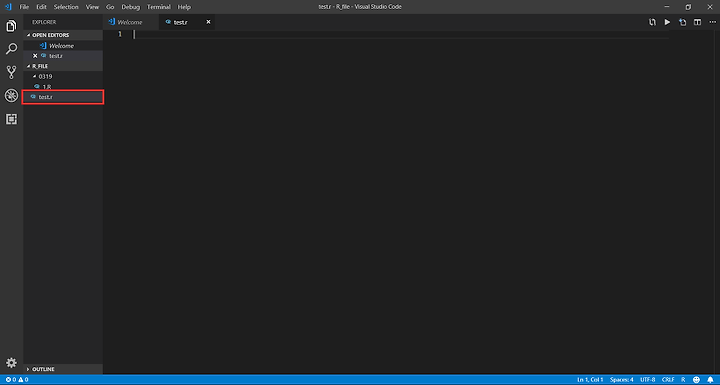The width and height of the screenshot is (720, 385).
Task: Close test.r in Open Editors list
Action: click(x=35, y=56)
